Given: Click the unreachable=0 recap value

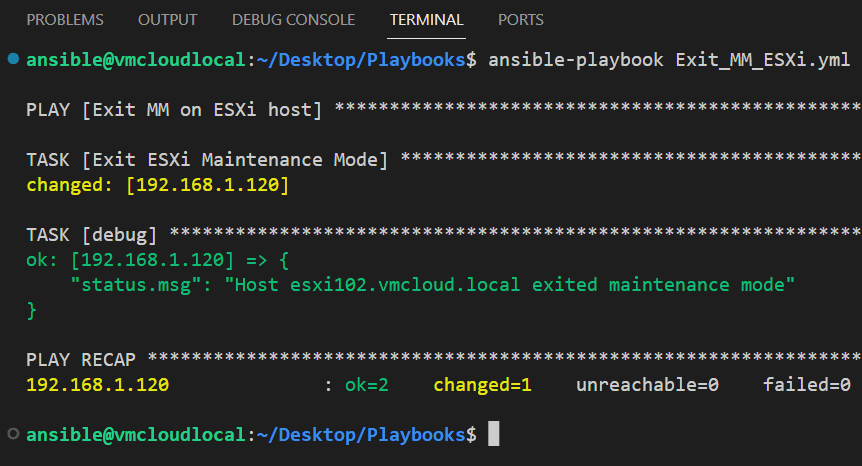Looking at the screenshot, I should [647, 385].
